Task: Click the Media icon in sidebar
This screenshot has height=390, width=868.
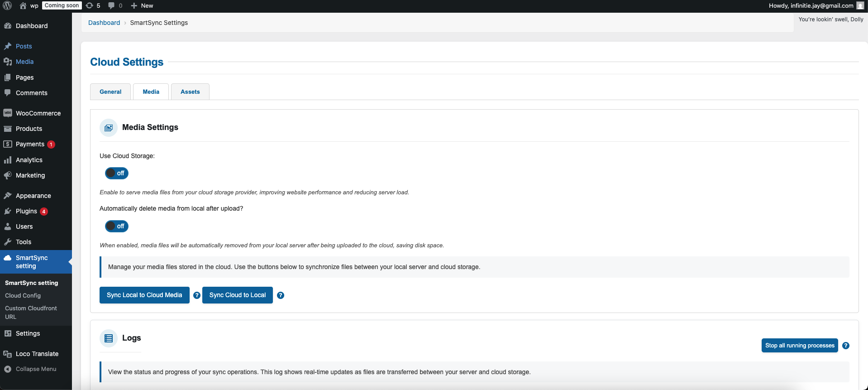Action: click(x=8, y=62)
